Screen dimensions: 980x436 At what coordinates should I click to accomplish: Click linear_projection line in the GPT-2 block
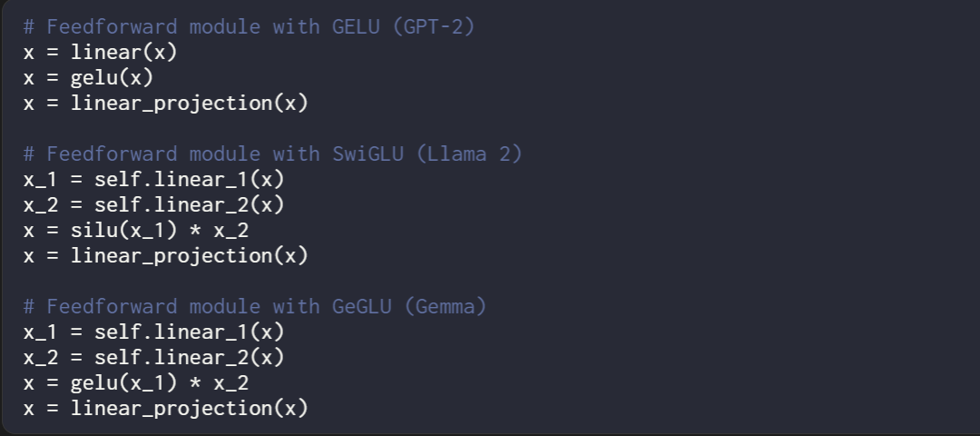pyautogui.click(x=166, y=104)
